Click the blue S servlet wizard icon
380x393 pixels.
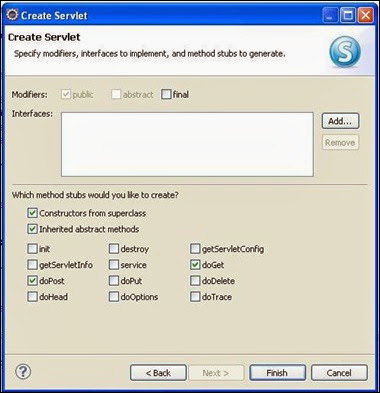pyautogui.click(x=345, y=52)
